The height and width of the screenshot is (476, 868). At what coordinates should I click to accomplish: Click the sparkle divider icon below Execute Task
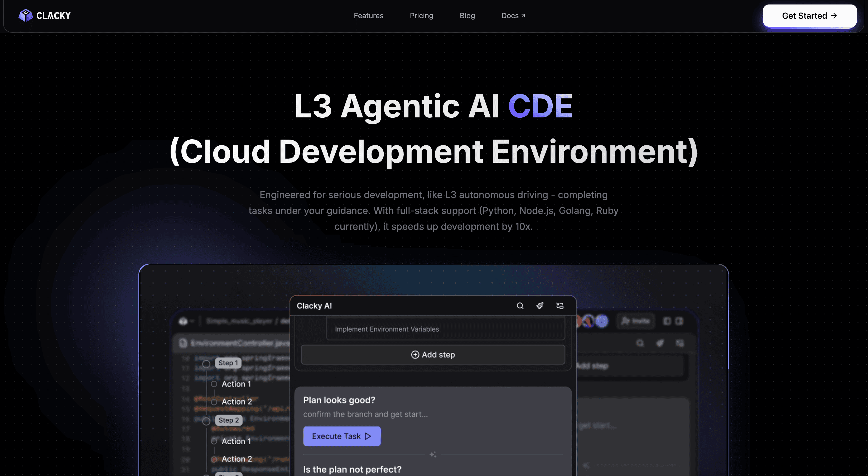tap(433, 454)
